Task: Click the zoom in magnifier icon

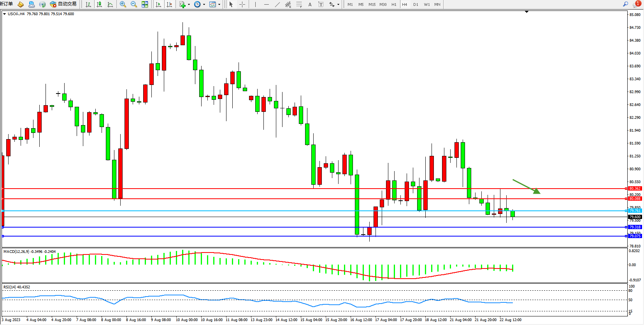Action: tap(123, 4)
